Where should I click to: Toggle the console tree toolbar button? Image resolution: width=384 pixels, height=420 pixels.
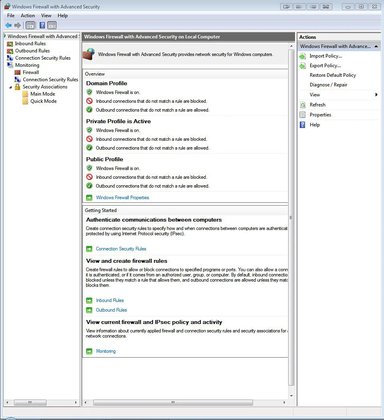[30, 25]
